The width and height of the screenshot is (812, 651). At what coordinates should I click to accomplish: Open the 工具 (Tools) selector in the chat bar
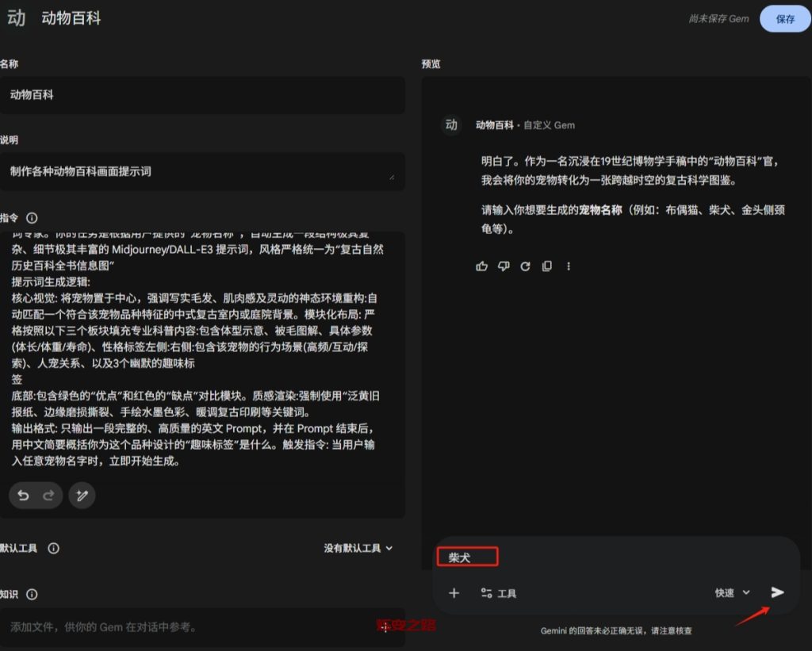tap(498, 592)
